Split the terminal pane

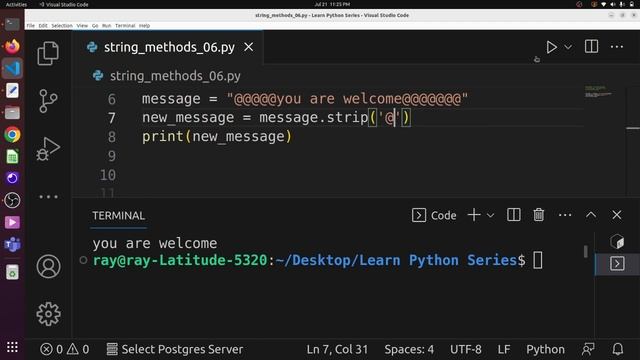(513, 215)
